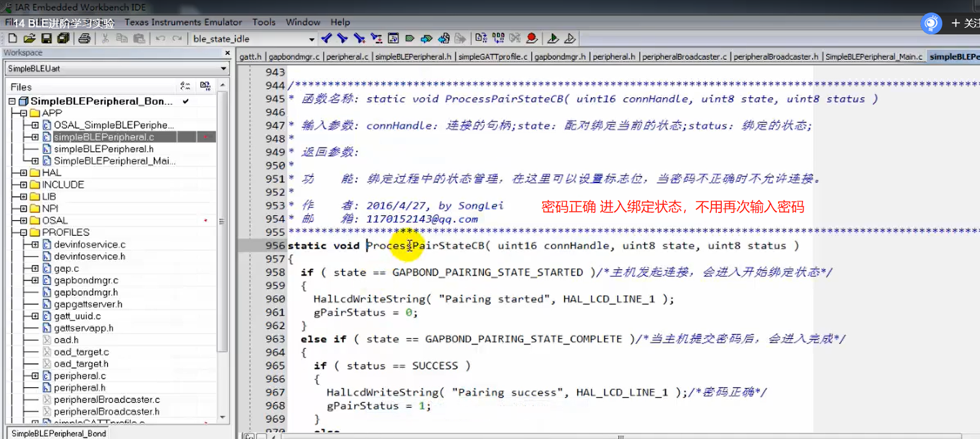
Task: Open the Help menu
Action: pyautogui.click(x=340, y=22)
